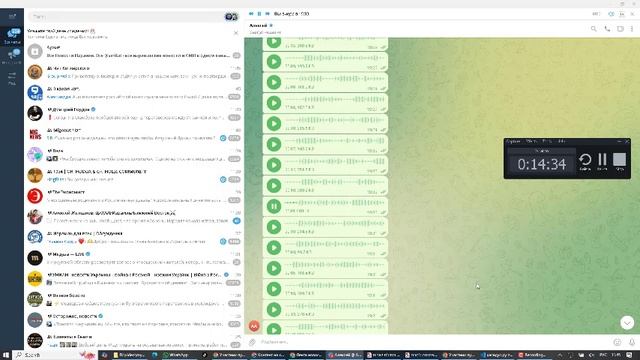The width and height of the screenshot is (640, 360).
Task: Record a voice message with microphone icon
Action: 631,342
